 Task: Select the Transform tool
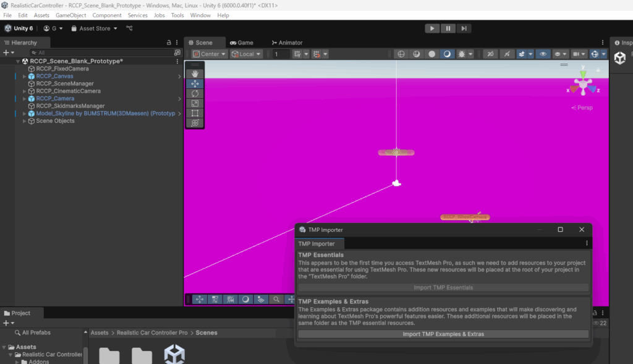click(x=195, y=123)
